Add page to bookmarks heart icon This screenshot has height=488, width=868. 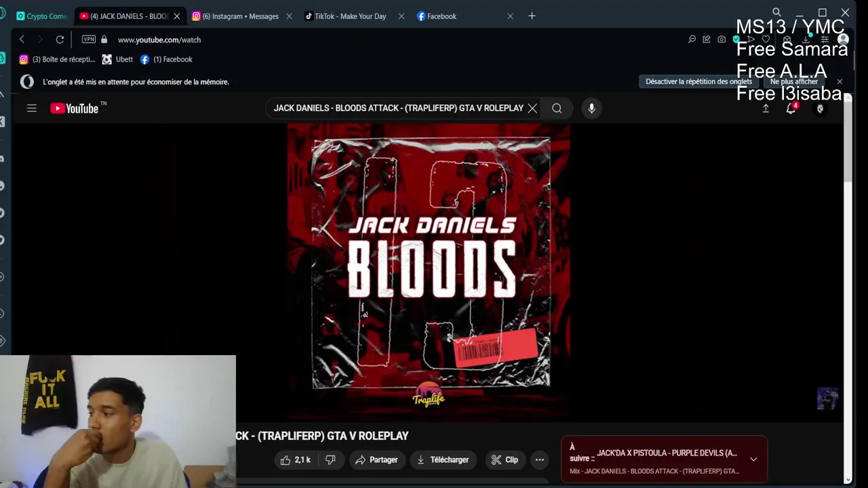766,39
